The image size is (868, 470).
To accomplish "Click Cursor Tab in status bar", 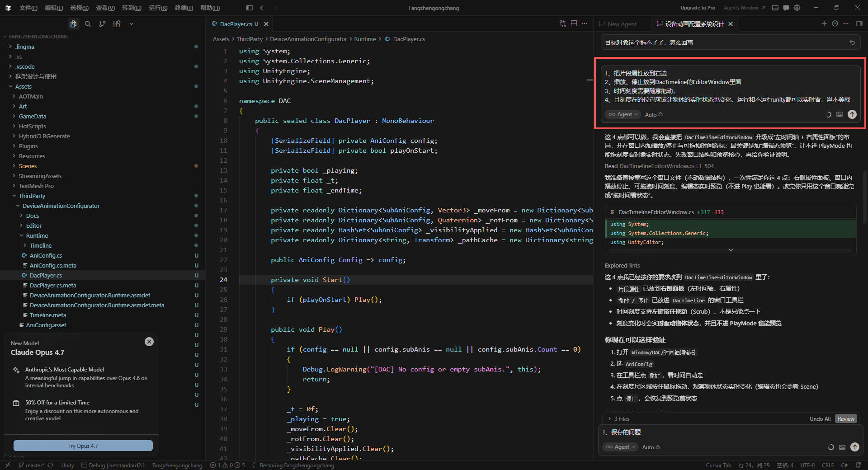I will [718, 465].
